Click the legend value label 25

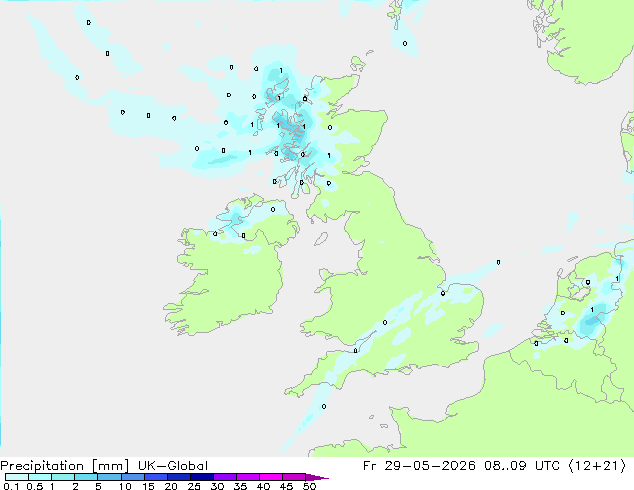[x=194, y=486]
